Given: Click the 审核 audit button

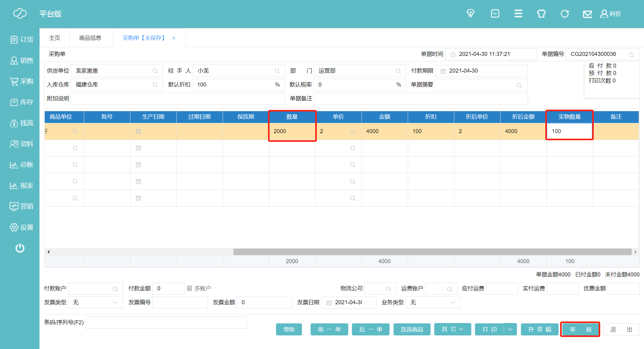Looking at the screenshot, I should [580, 329].
